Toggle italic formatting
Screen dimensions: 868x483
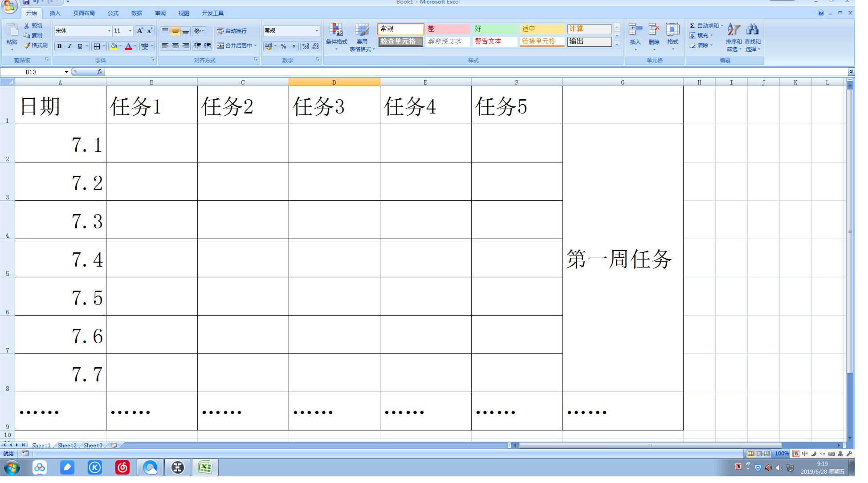click(x=69, y=46)
